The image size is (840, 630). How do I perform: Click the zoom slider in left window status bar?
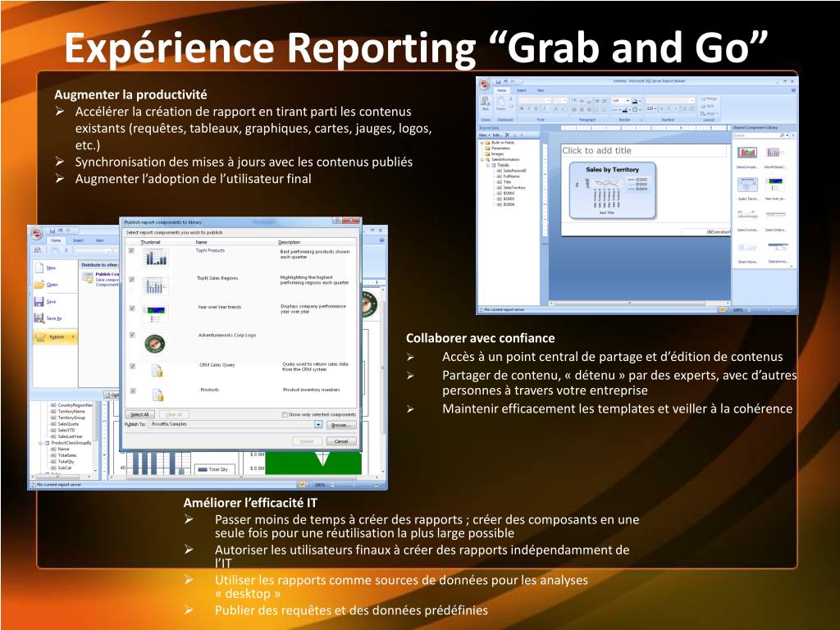point(354,484)
